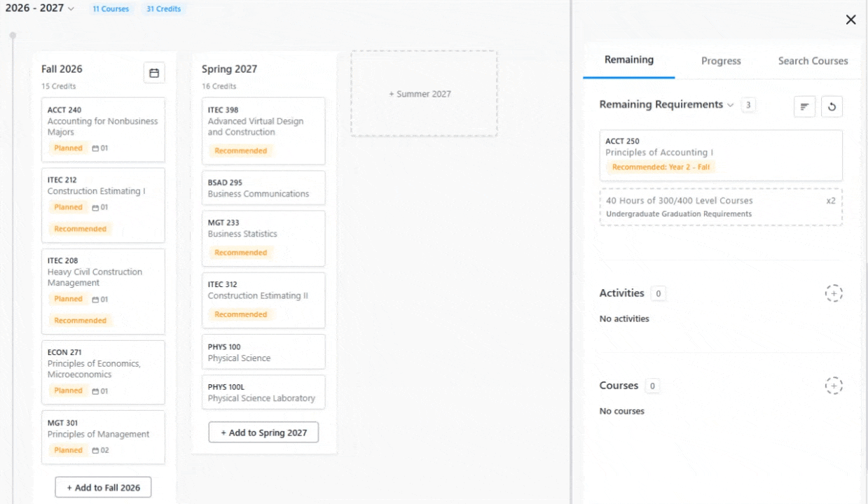Screen dimensions: 868x504
Task: Click the Recommended tag on ITEC 312
Action: pos(240,314)
